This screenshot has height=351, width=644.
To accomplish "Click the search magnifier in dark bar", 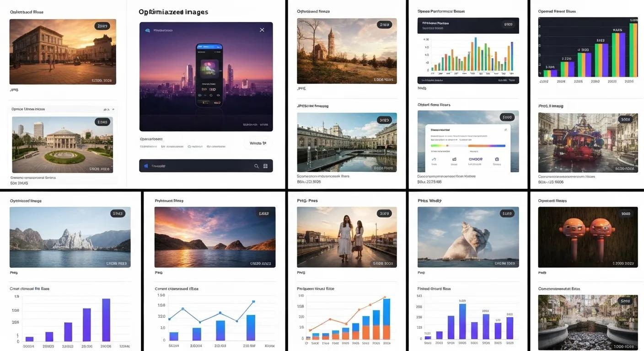I will pos(257,166).
